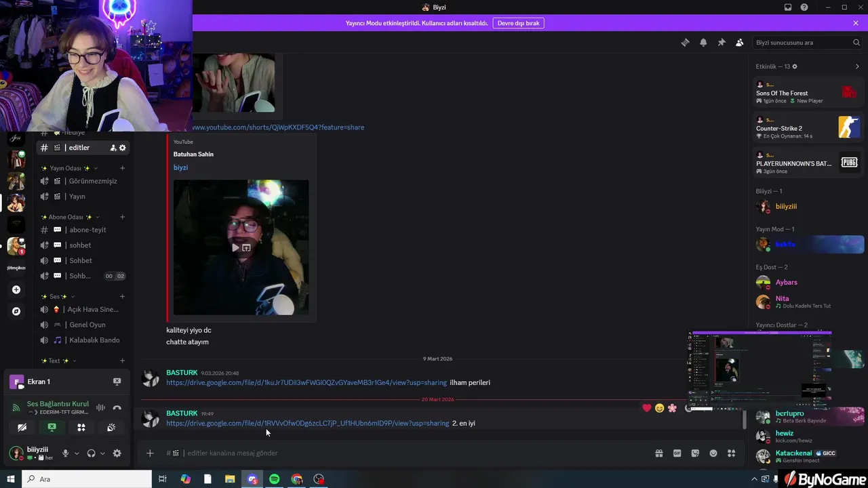Join the Görünmezmişiz voice channel
Screen dimensions: 868x488
click(83, 181)
